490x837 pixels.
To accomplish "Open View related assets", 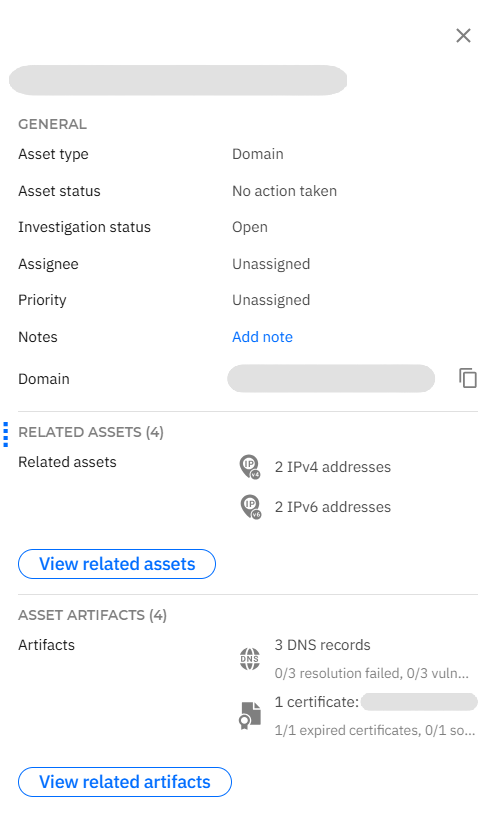I will (117, 564).
